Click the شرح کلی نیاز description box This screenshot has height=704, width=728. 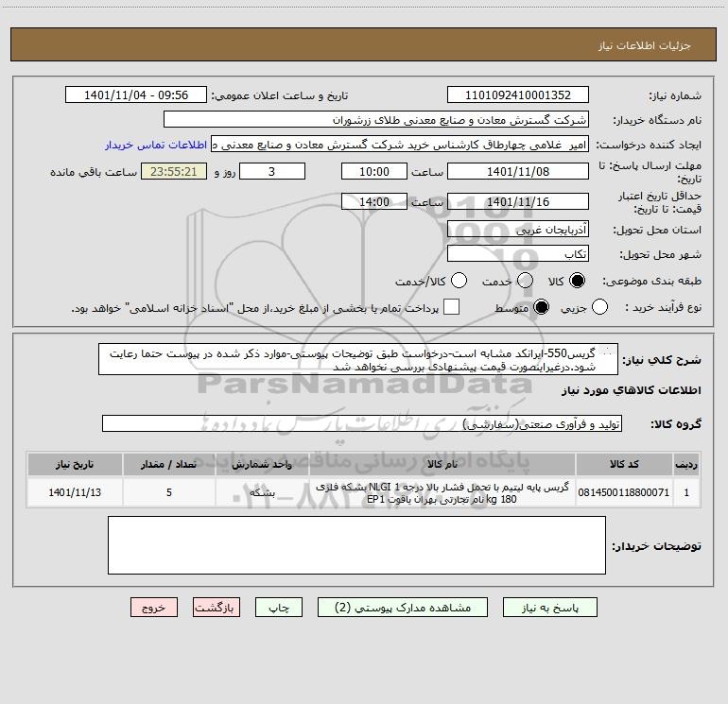click(x=358, y=359)
